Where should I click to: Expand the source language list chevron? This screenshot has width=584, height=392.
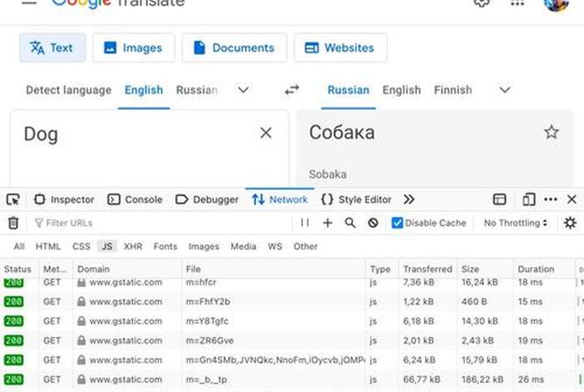tap(244, 90)
